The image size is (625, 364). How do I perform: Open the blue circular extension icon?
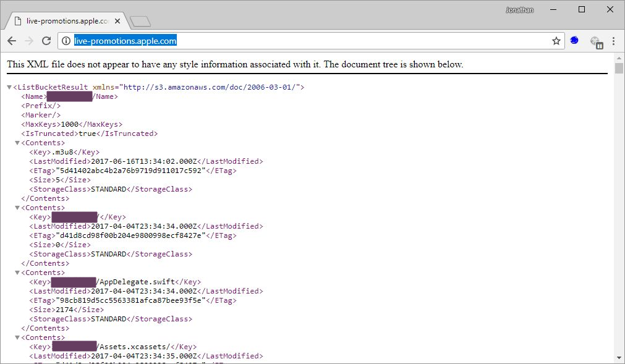(x=574, y=40)
